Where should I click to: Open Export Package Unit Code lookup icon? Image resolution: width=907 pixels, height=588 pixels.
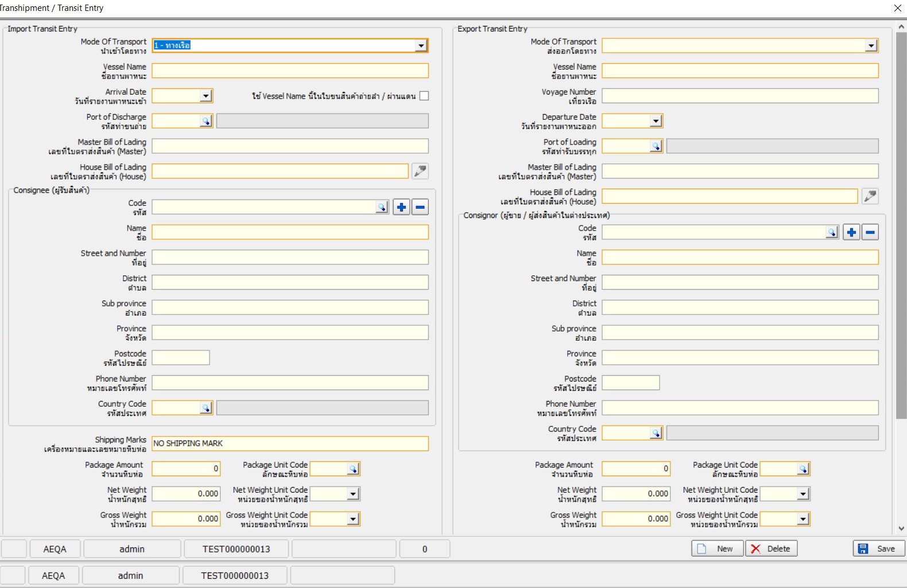[803, 469]
